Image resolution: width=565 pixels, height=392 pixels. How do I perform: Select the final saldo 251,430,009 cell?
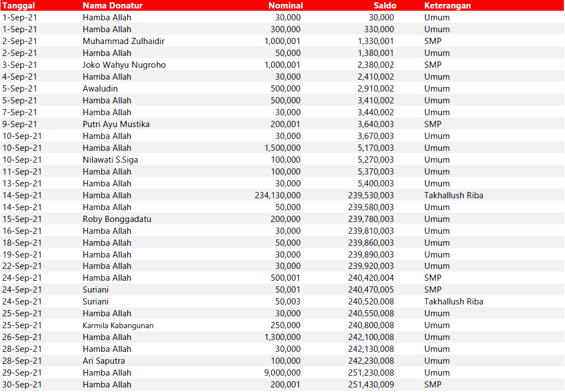tap(371, 385)
